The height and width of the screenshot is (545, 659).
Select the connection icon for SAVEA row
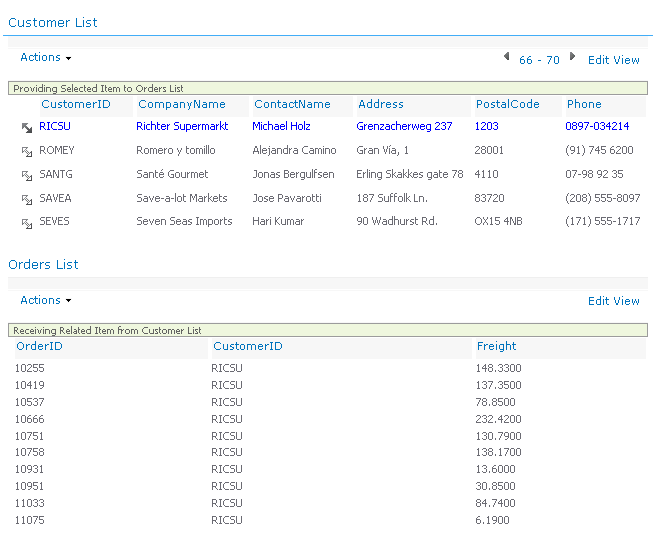pos(27,200)
